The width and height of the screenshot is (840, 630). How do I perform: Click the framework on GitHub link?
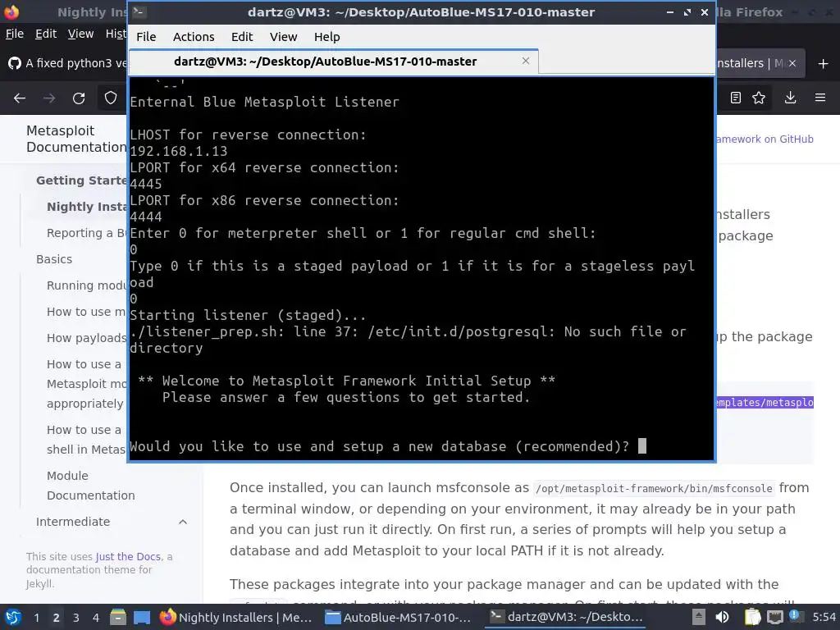pos(765,139)
